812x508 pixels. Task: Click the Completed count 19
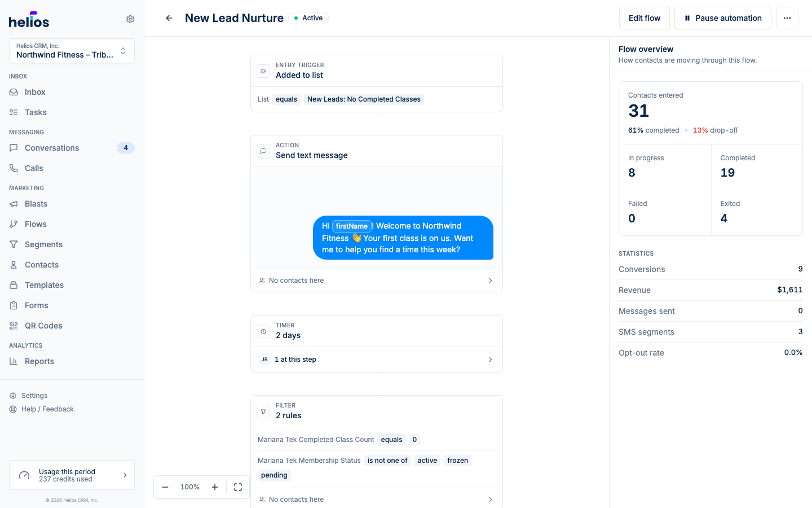pyautogui.click(x=727, y=173)
